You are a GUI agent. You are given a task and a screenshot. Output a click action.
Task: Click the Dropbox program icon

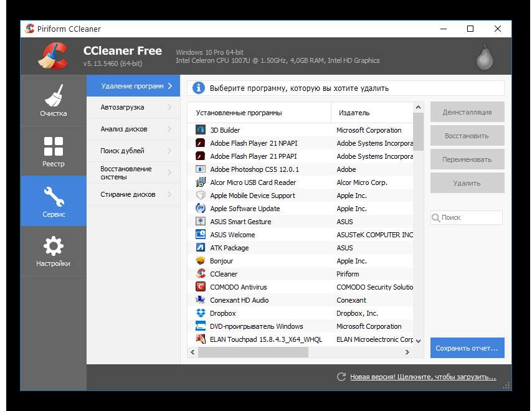[200, 313]
